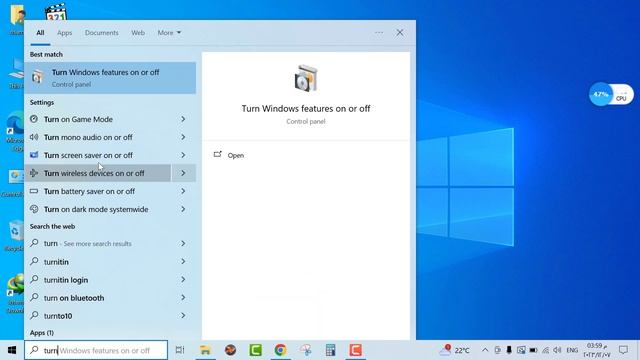The height and width of the screenshot is (360, 640).
Task: Switch to the Documents search tab
Action: (102, 33)
